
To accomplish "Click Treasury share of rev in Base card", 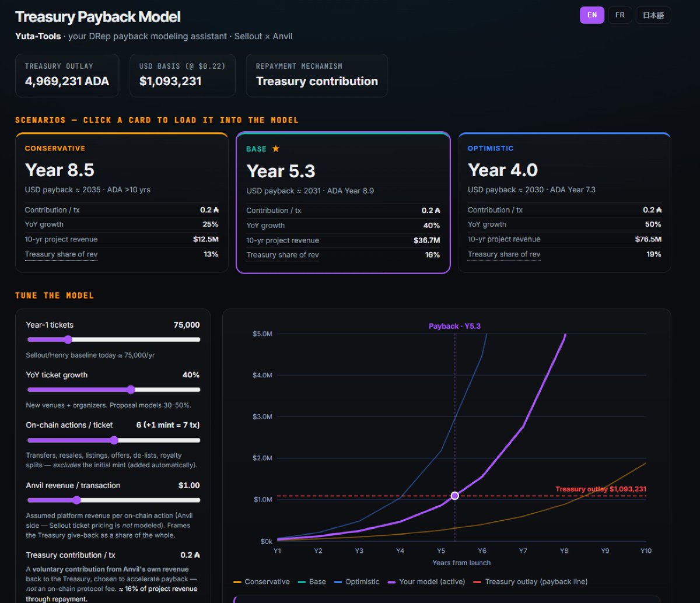I will 282,255.
